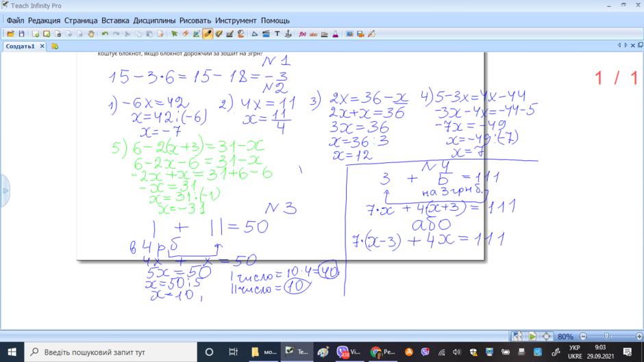Open the Вставка menu
Viewport: 644px width, 362px height.
115,21
